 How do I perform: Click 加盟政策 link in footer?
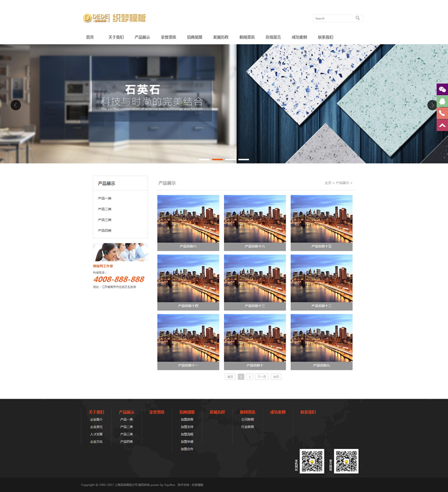[x=186, y=419]
